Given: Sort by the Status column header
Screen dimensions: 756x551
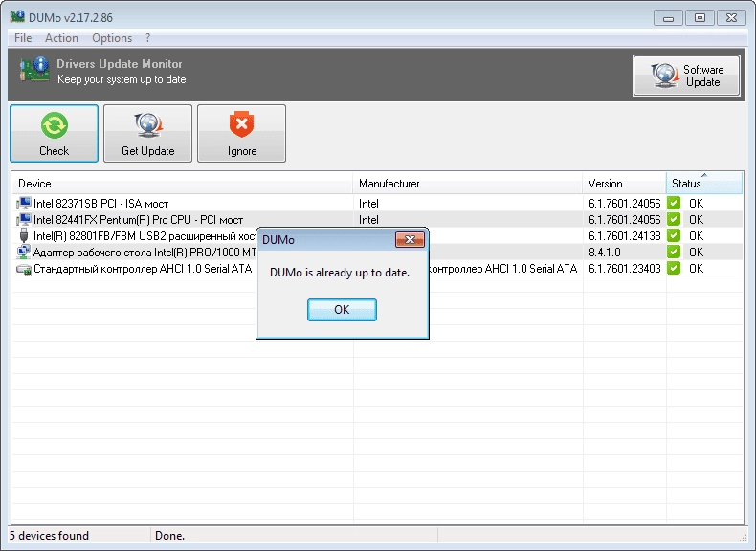Looking at the screenshot, I should [x=704, y=183].
